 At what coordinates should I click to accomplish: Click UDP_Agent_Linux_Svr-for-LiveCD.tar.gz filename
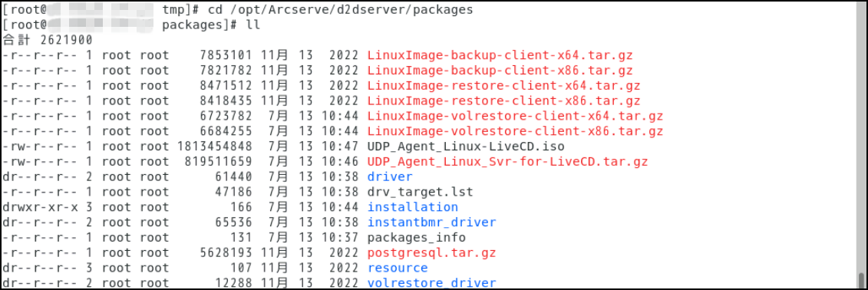(x=507, y=162)
